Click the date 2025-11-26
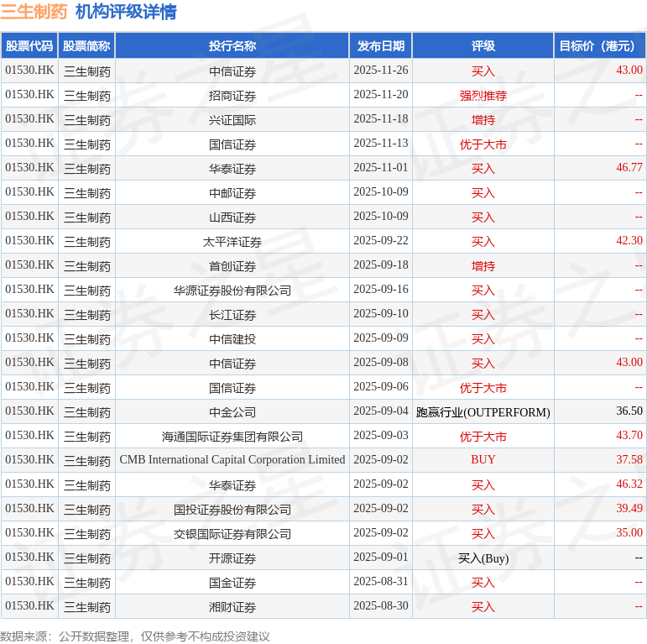 tap(381, 71)
